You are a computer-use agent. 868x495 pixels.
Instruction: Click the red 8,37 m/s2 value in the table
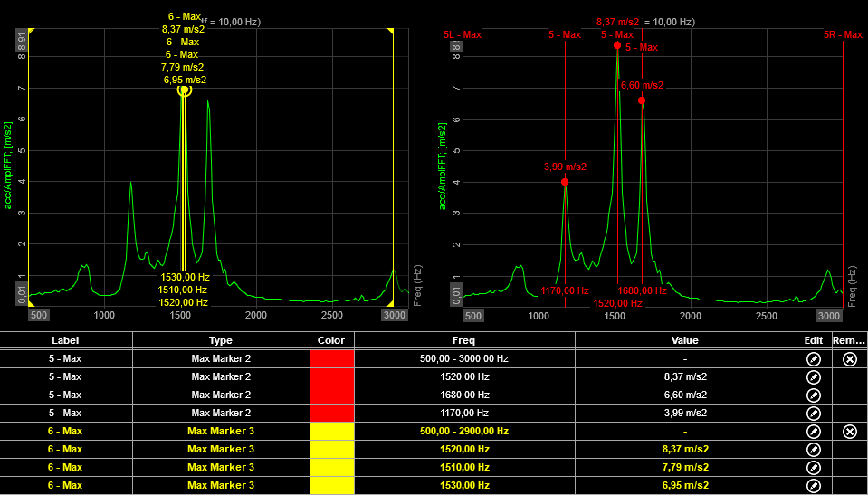(685, 377)
